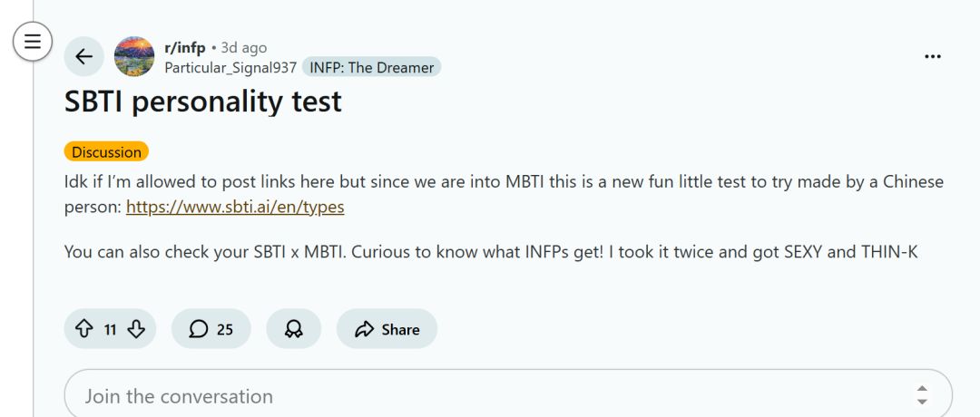
Task: Expand the comment box sort arrows
Action: click(922, 395)
